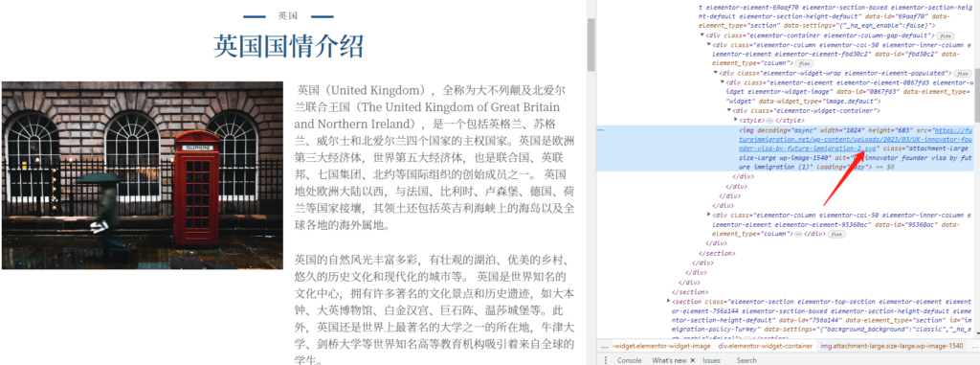Select widget.elementor-widget-image breadcrumb
Screen dimensions: 980x365
pos(661,346)
